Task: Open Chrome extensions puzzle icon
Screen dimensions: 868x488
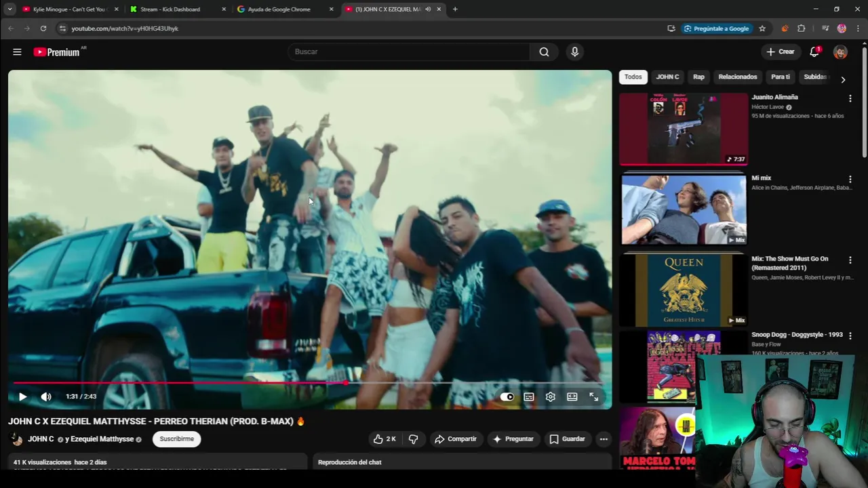Action: (802, 28)
